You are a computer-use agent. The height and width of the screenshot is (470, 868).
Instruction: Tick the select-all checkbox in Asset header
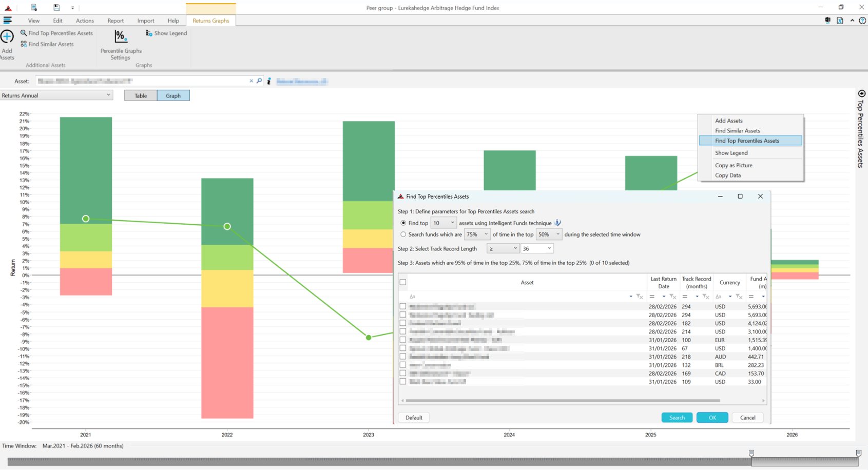(x=403, y=282)
